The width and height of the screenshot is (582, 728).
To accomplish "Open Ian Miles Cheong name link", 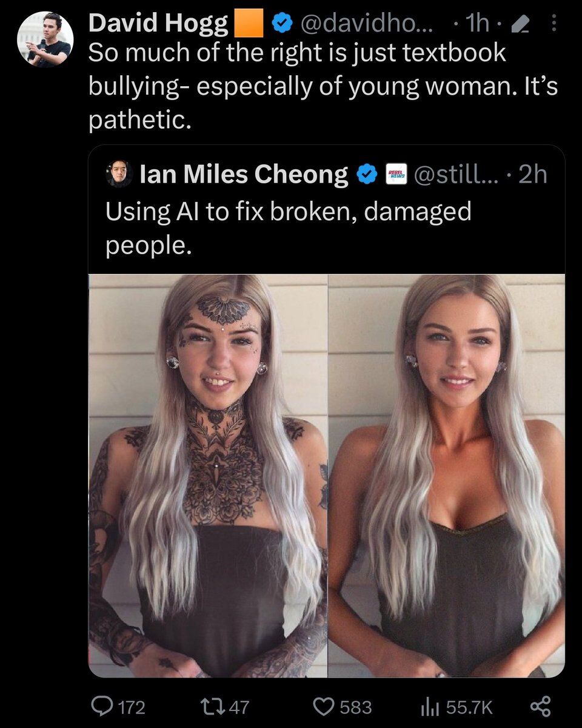I will click(244, 175).
